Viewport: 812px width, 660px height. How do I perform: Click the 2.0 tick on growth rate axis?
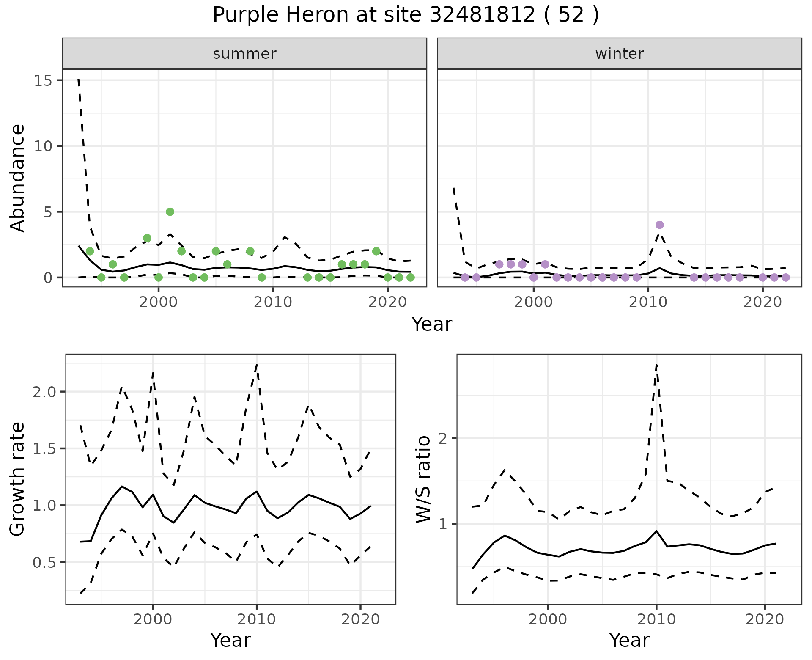[44, 392]
